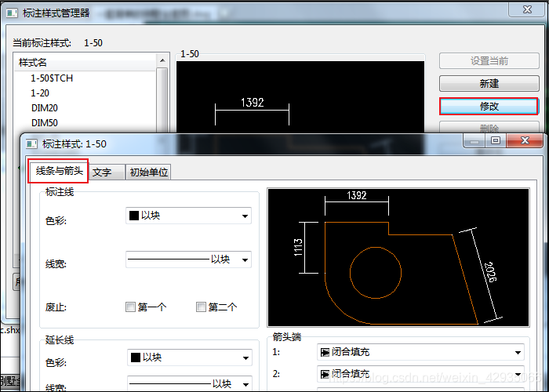
Task: Click the 新建 button in style manager
Action: click(489, 83)
